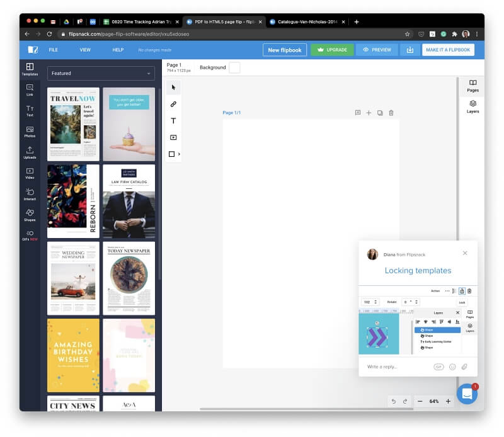
Task: Open the Shapes panel in sidebar
Action: (30, 215)
